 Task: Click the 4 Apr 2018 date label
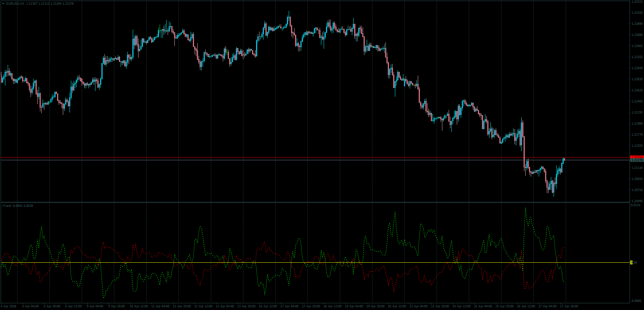point(8,306)
